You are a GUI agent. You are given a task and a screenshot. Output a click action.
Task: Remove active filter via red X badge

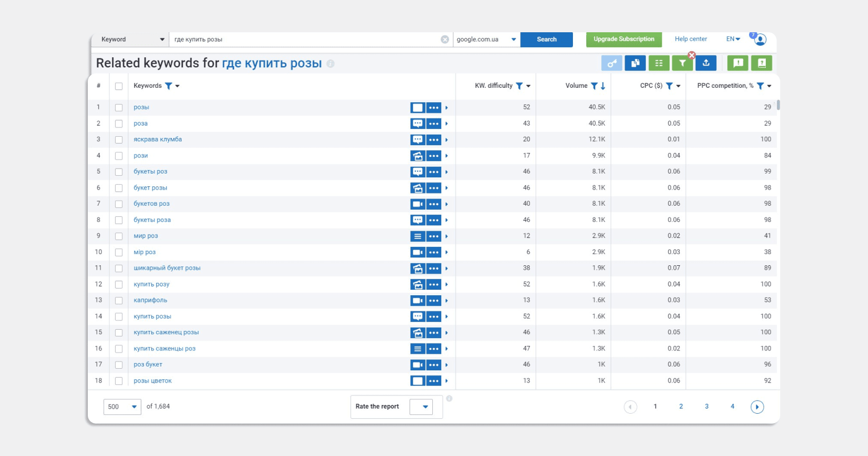coord(692,55)
